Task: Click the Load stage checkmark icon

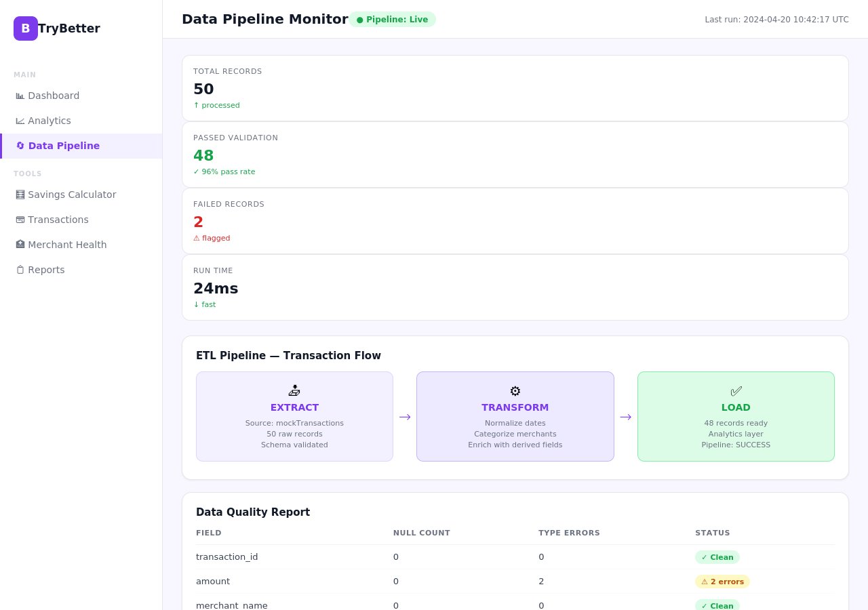Action: pyautogui.click(x=736, y=391)
